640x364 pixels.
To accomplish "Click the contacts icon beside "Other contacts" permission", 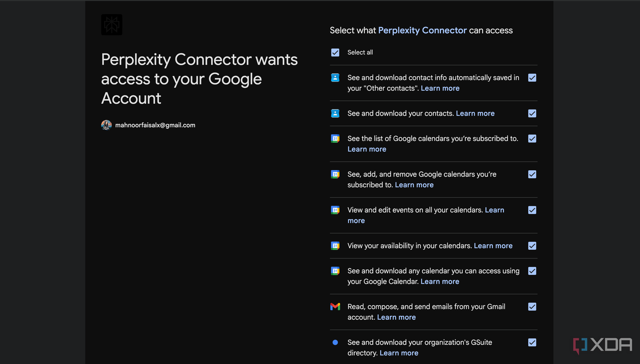I will [x=335, y=78].
